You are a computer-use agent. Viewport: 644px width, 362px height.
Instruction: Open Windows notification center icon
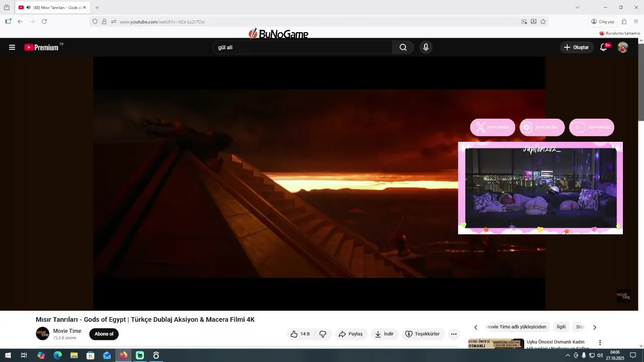pos(633,355)
